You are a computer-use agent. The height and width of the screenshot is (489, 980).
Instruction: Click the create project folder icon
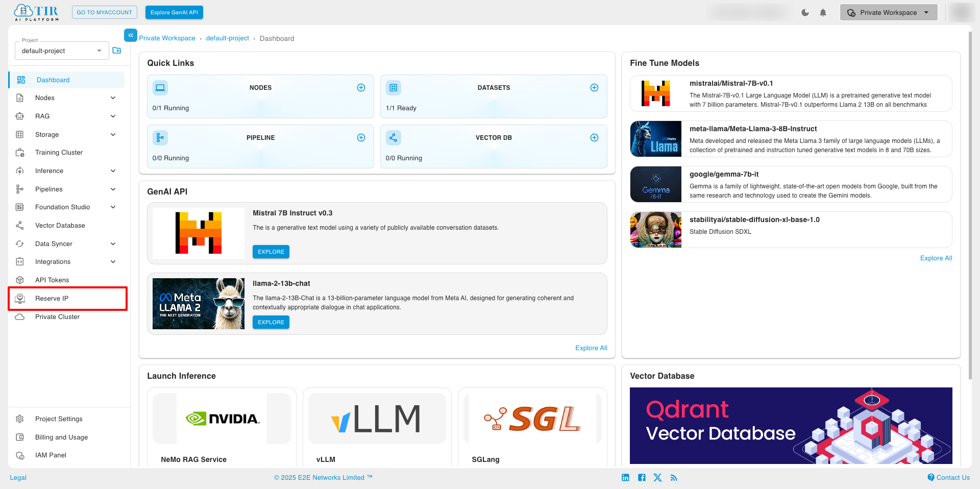pos(117,51)
